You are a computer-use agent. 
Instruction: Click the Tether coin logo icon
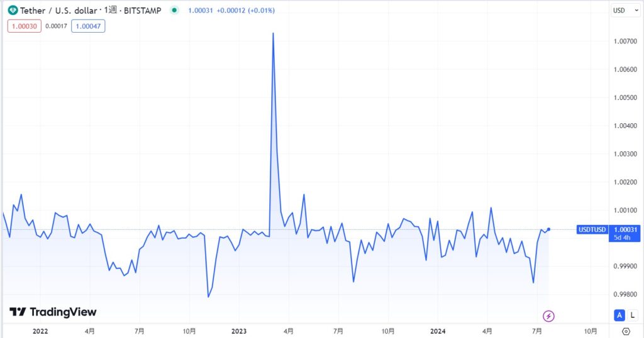tap(13, 10)
